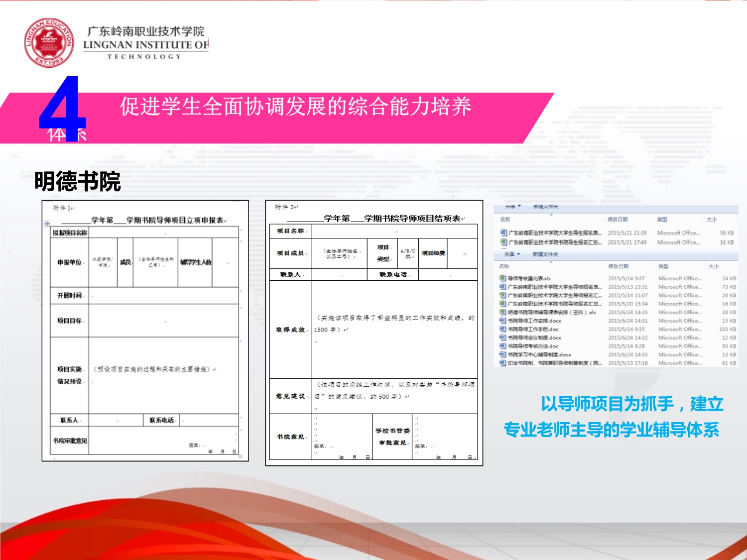Image resolution: width=747 pixels, height=560 pixels.
Task: Click the 辅导学生人数 cell
Action: click(195, 262)
